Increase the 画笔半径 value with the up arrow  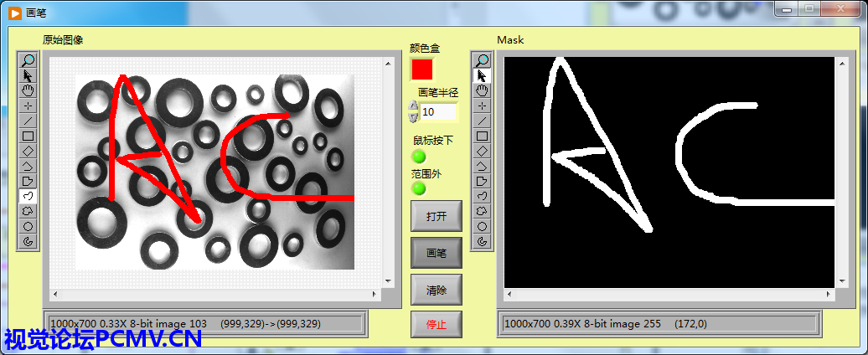pos(413,106)
